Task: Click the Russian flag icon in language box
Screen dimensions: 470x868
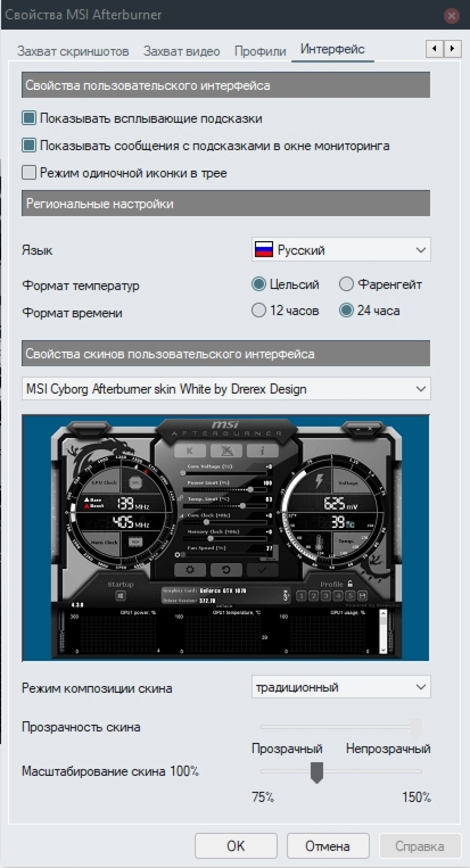Action: click(264, 250)
